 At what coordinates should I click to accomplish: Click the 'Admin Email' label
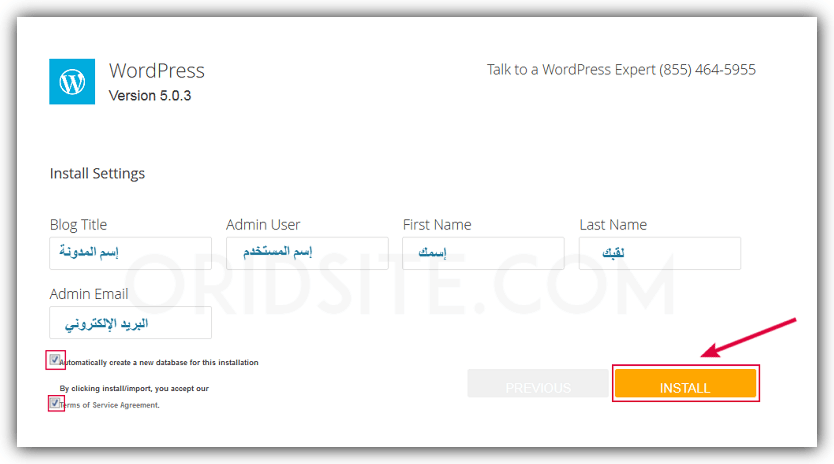click(x=89, y=294)
